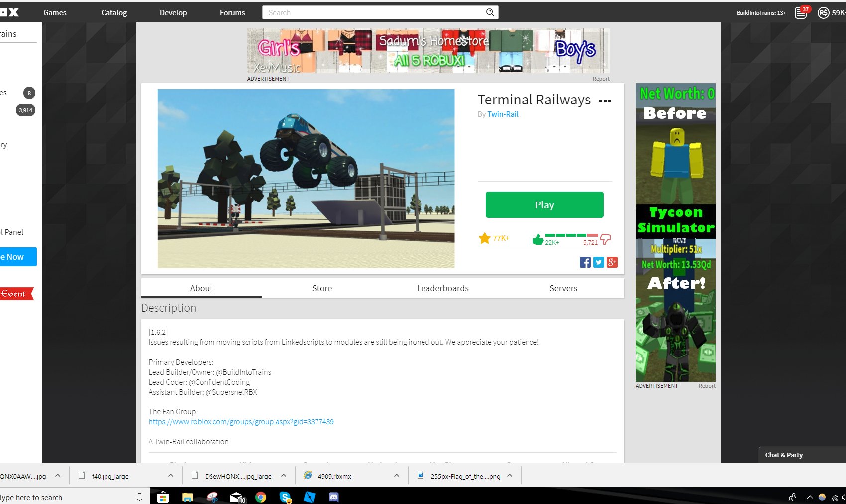Open the DSewHQNX jpg_large download options arrow
This screenshot has width=846, height=504.
tap(284, 476)
